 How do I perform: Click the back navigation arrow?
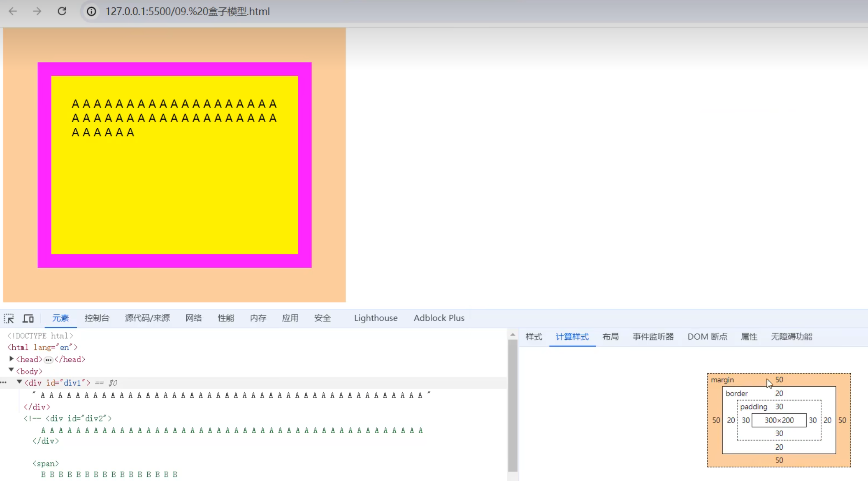(x=13, y=11)
